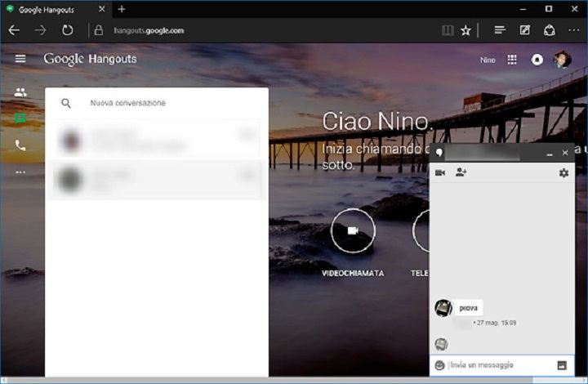Viewport: 588px width, 384px height.
Task: Minimize the chat window panel
Action: pyautogui.click(x=550, y=154)
